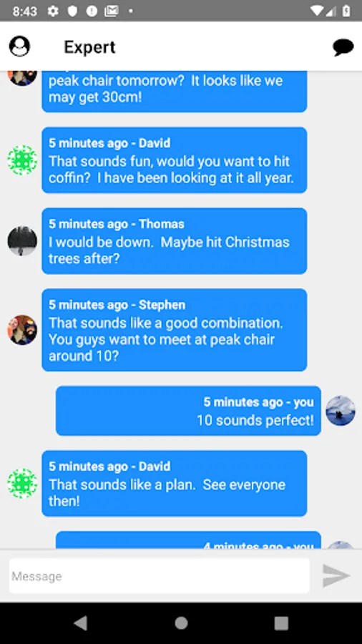
Task: Tap your own avatar beside 10 sounds perfect
Action: tap(341, 411)
